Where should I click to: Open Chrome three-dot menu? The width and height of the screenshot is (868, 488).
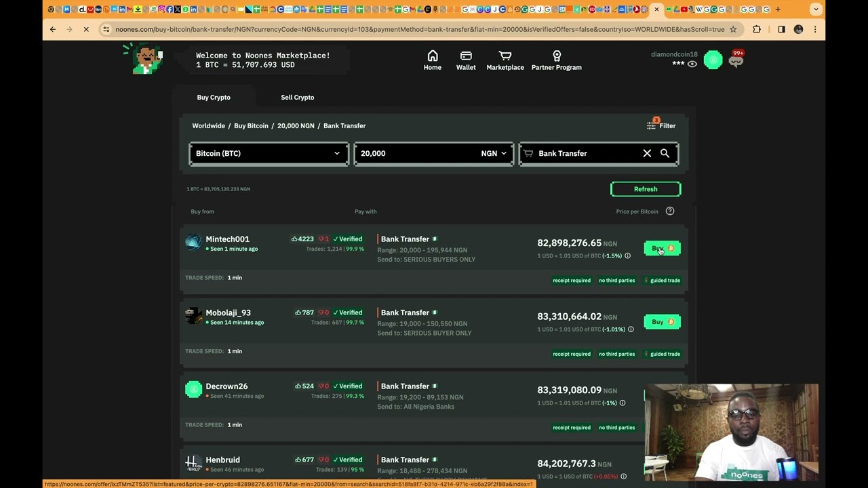(815, 29)
